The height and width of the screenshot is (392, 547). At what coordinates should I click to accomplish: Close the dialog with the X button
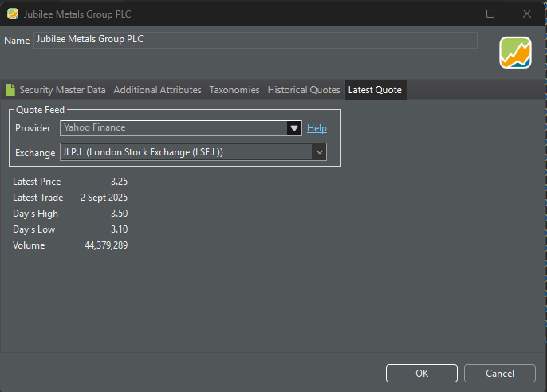coord(527,14)
